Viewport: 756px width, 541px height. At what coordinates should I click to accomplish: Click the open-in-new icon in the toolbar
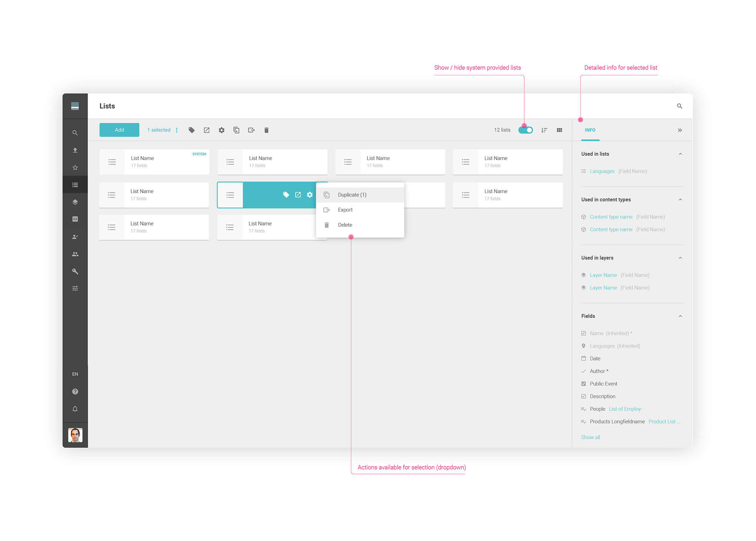pyautogui.click(x=206, y=130)
